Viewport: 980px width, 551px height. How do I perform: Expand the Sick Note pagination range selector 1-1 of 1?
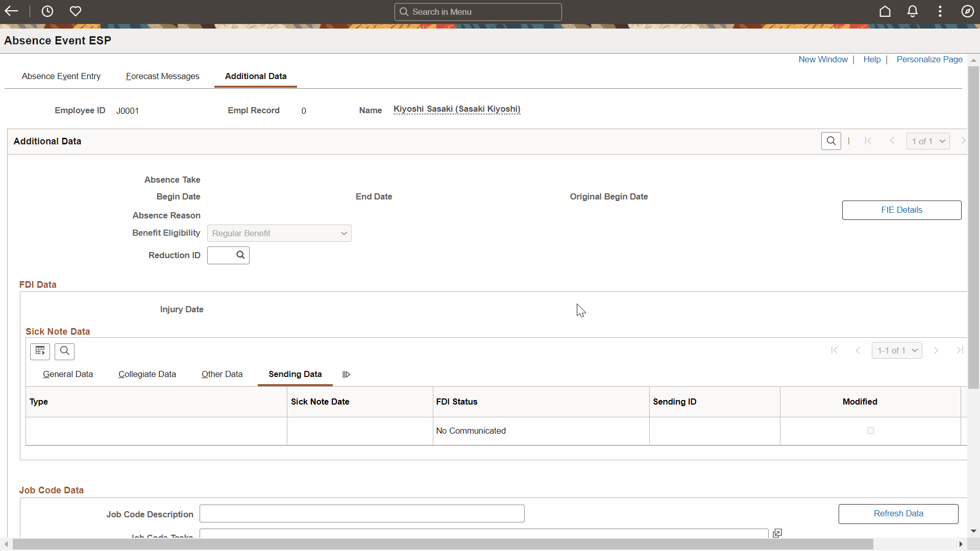point(897,350)
